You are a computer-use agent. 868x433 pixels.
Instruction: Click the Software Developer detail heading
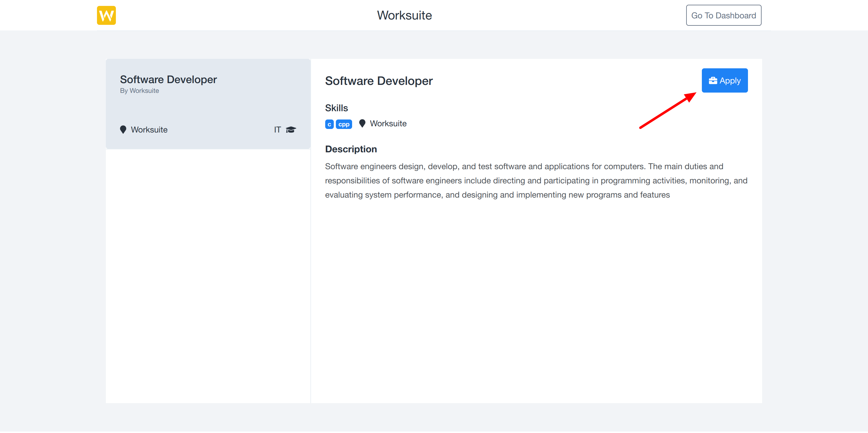[378, 81]
